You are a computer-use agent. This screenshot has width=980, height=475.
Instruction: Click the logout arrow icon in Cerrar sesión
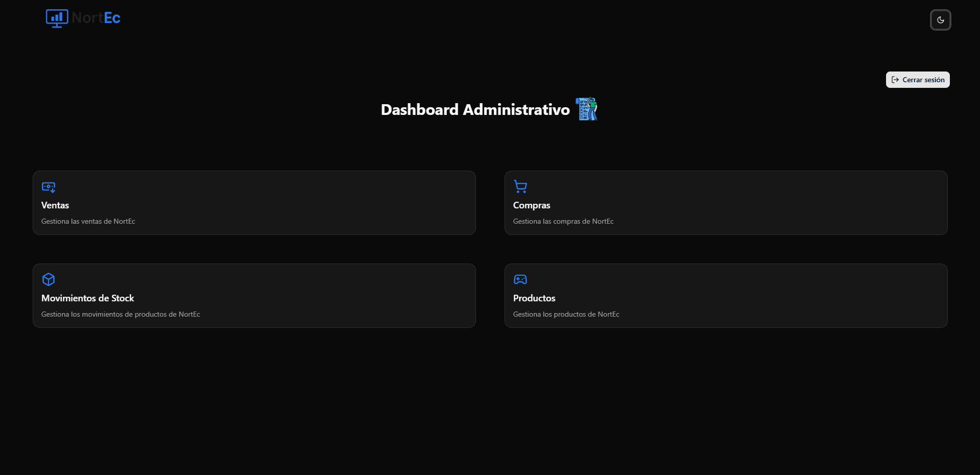click(x=895, y=80)
